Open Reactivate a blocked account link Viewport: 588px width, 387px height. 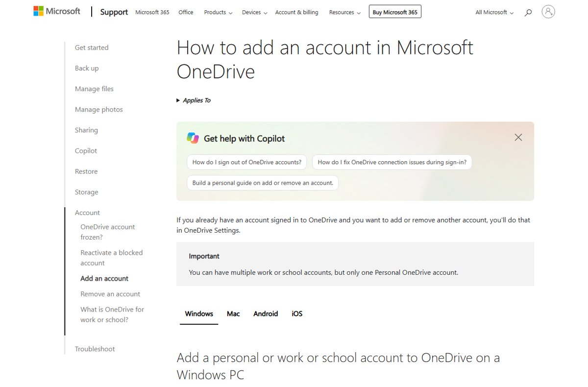coord(112,258)
